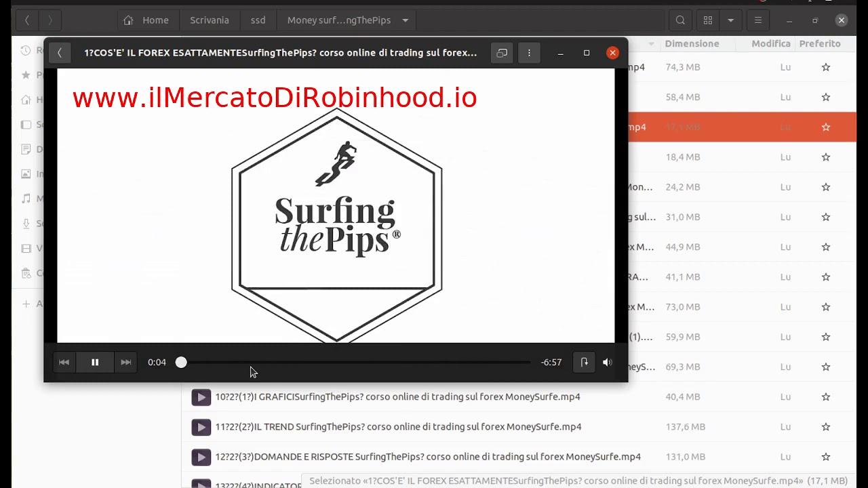
Task: Click elapsed time 0:04 label
Action: click(157, 363)
